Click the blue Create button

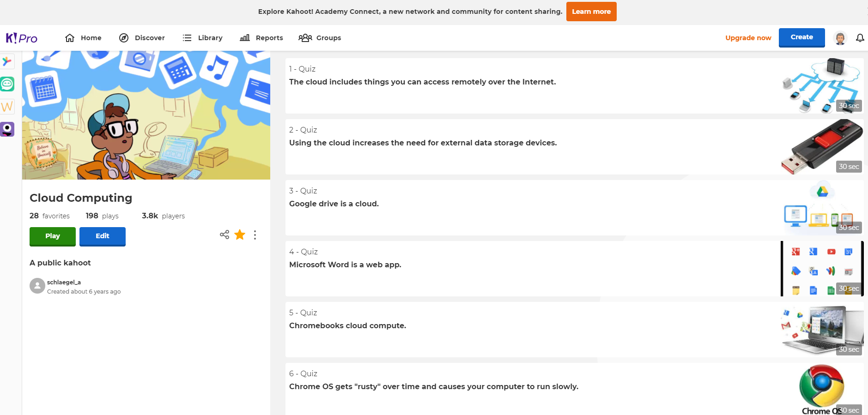pyautogui.click(x=801, y=37)
